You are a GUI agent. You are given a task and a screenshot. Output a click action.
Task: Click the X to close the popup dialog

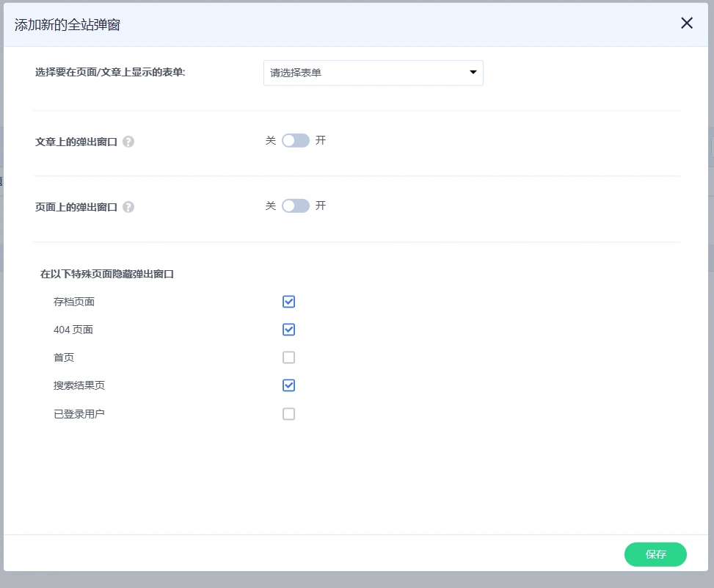[687, 23]
